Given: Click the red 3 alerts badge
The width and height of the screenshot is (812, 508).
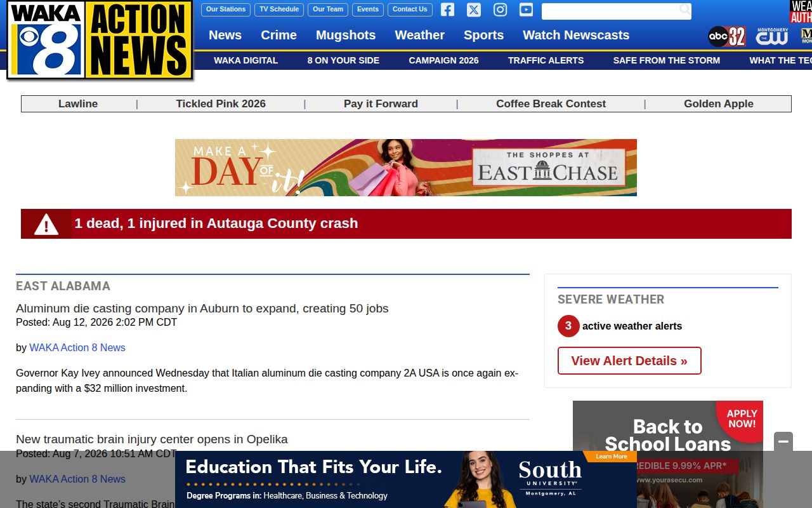Looking at the screenshot, I should [568, 326].
